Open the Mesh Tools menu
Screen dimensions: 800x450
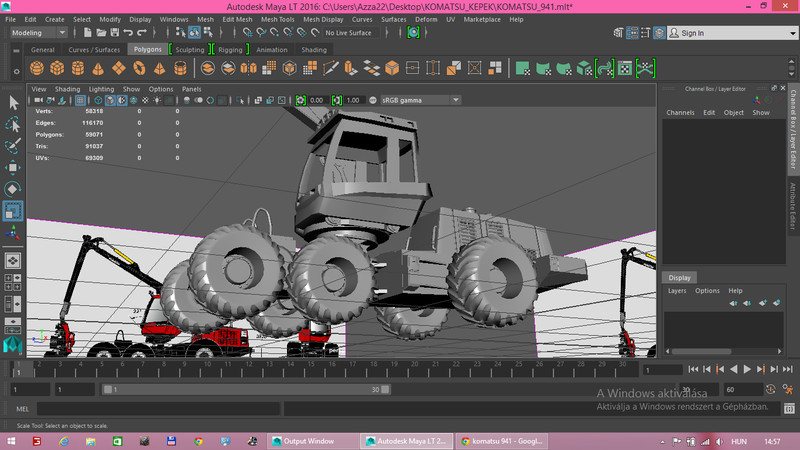(278, 19)
